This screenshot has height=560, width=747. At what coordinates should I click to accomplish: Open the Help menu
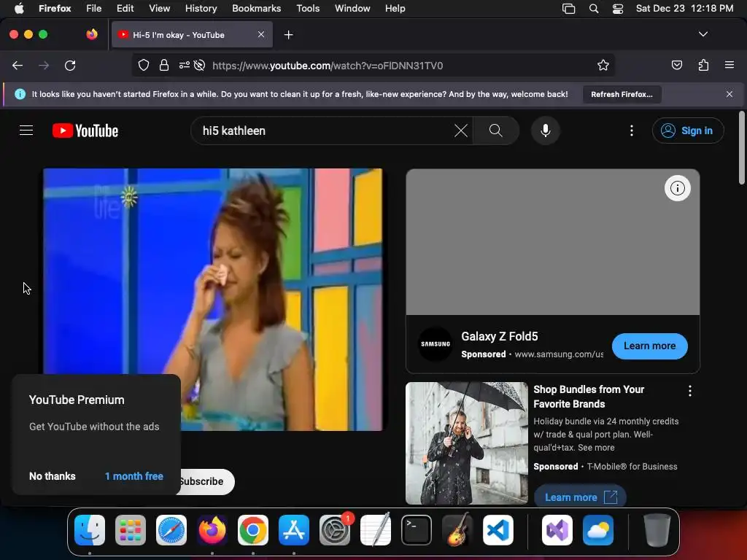[x=395, y=8]
